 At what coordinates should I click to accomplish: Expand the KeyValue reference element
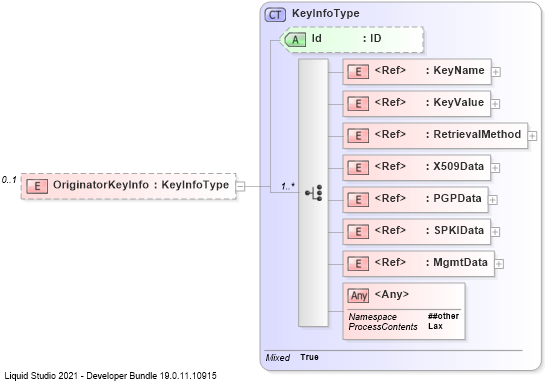(x=495, y=104)
